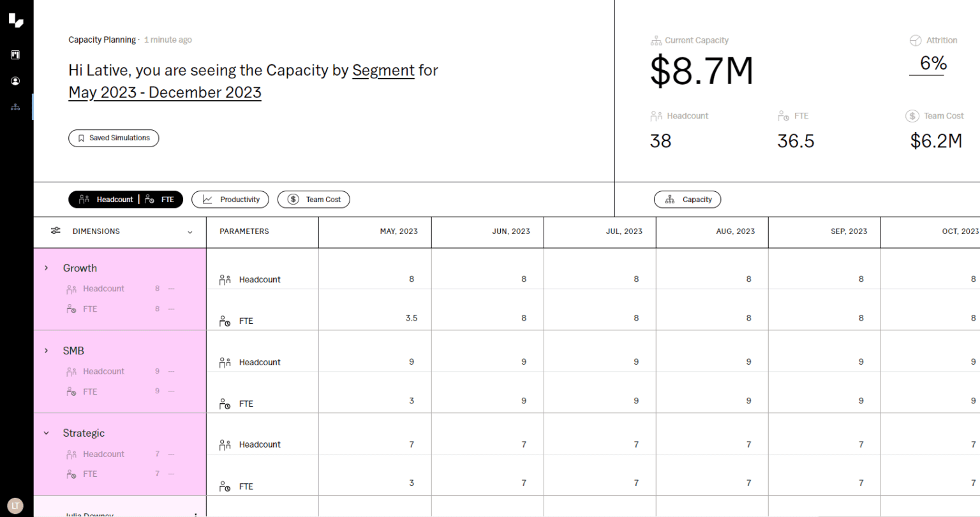Toggle the dash next to SMB FTE
Viewport: 980px width, 517px height.
[171, 391]
